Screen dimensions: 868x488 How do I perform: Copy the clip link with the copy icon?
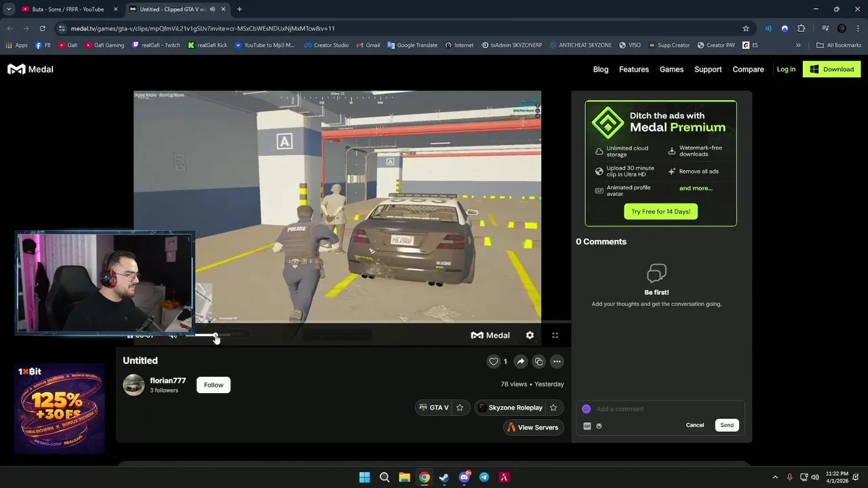click(x=539, y=361)
